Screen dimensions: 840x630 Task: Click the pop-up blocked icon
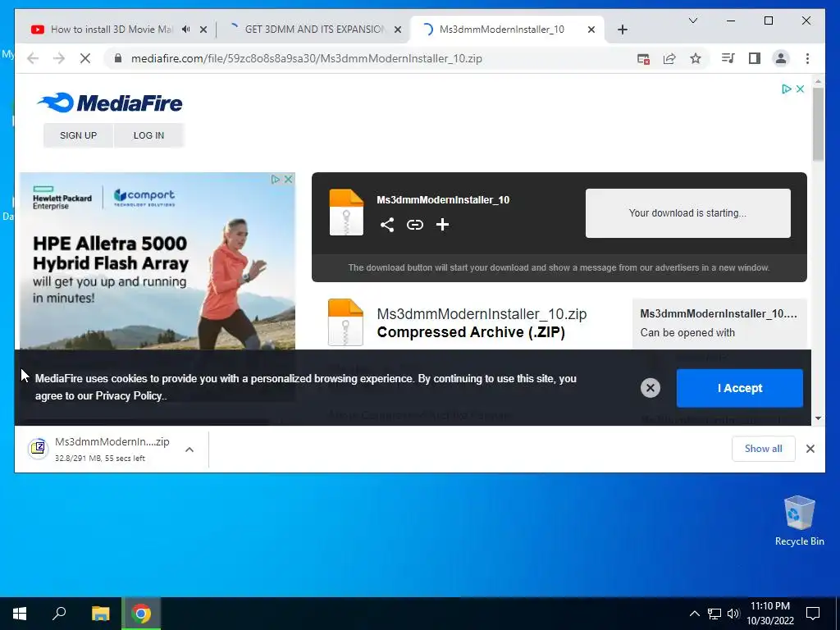click(x=643, y=58)
